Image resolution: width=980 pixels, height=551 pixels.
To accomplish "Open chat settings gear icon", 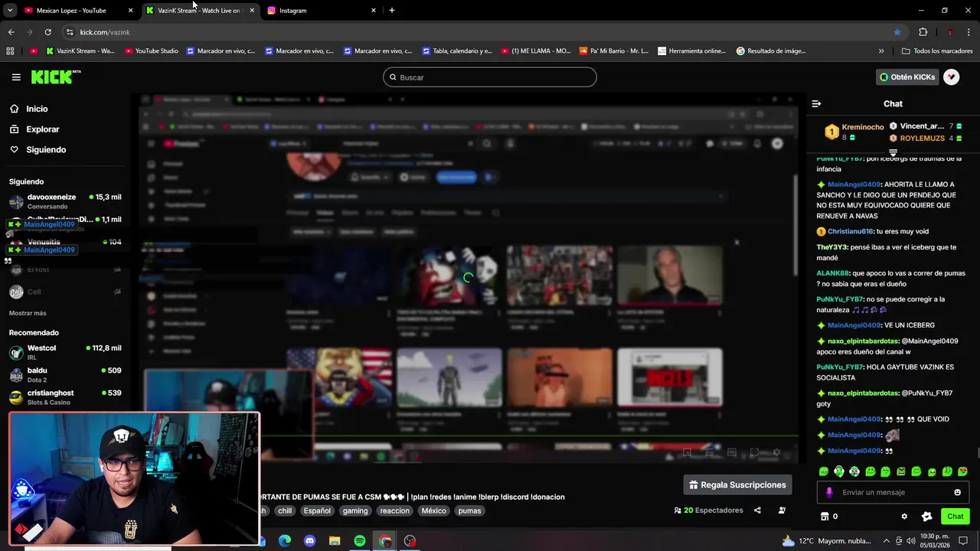I will [904, 517].
